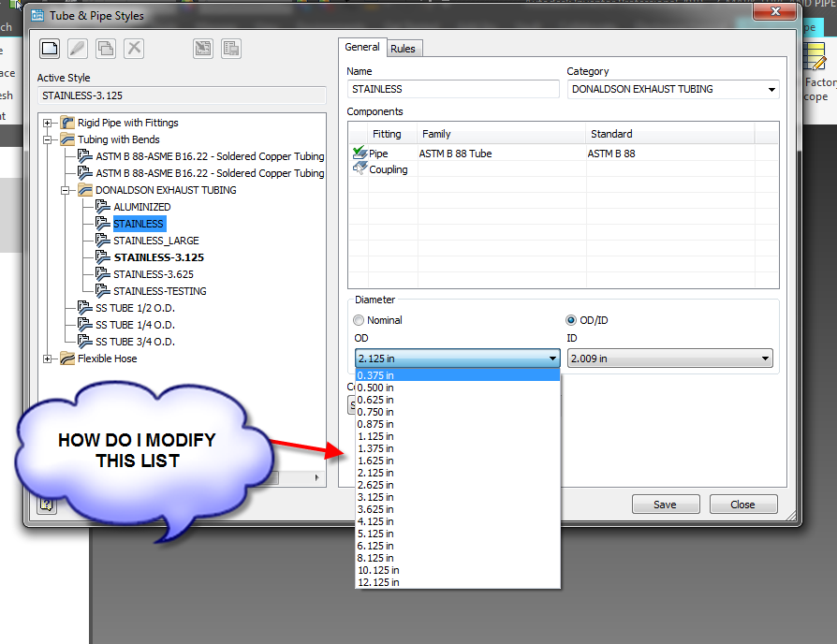Create a new tube and pipe style
The width and height of the screenshot is (837, 644).
[48, 48]
